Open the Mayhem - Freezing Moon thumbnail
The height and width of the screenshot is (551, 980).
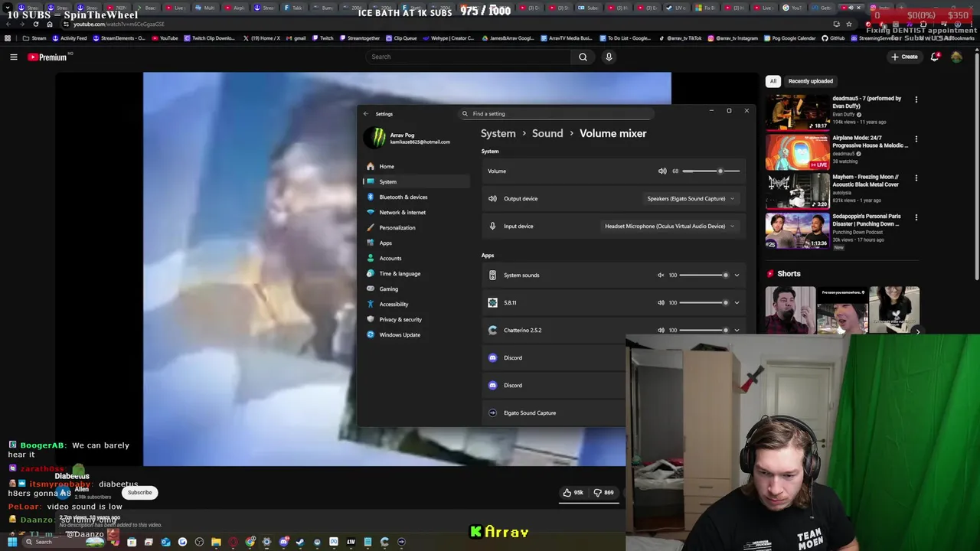(x=797, y=191)
